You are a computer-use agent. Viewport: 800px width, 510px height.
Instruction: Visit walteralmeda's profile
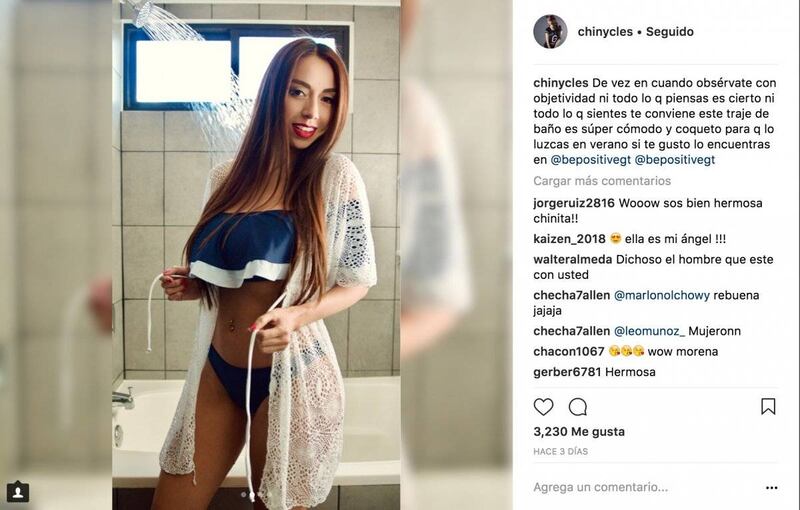pos(572,259)
